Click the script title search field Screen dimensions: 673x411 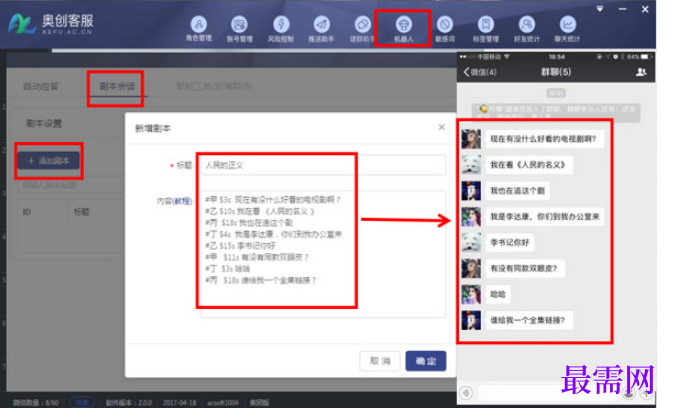tap(71, 185)
